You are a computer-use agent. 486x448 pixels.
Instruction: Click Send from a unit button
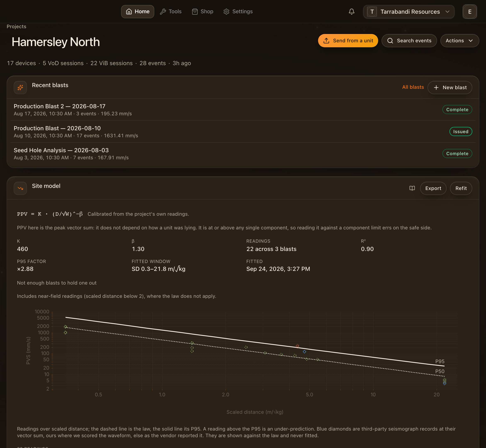click(x=348, y=40)
